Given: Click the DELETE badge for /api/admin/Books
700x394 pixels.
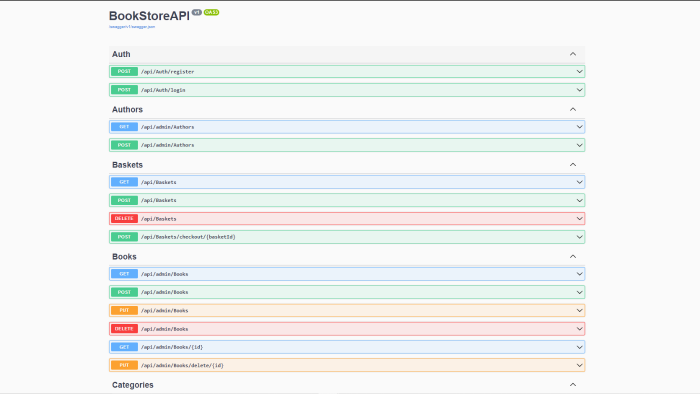Looking at the screenshot, I should point(124,329).
